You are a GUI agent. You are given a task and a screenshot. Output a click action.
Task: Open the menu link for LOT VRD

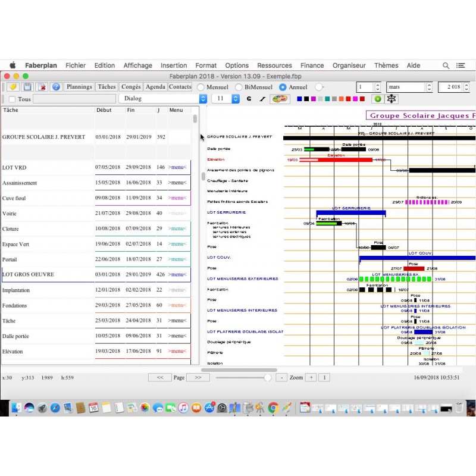coord(177,167)
